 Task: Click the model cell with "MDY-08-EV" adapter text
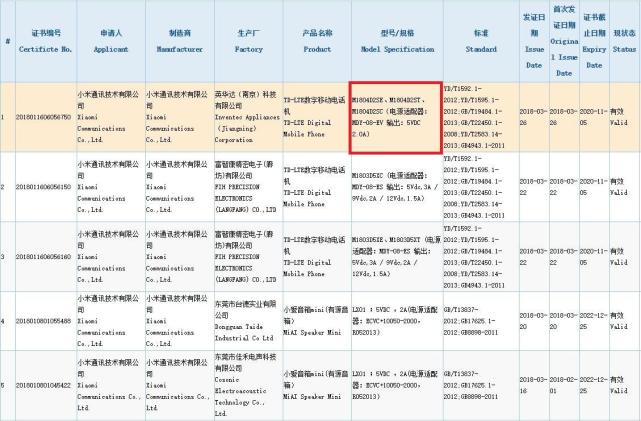click(396, 117)
